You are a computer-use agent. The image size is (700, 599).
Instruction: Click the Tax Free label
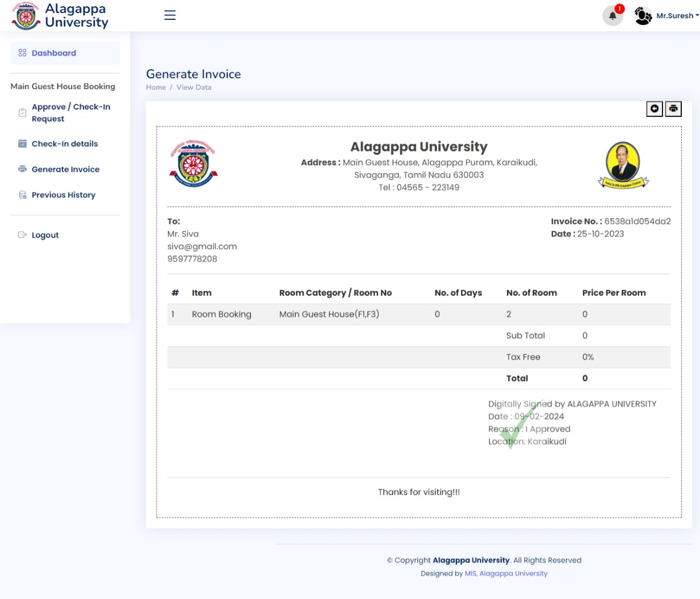(x=524, y=357)
